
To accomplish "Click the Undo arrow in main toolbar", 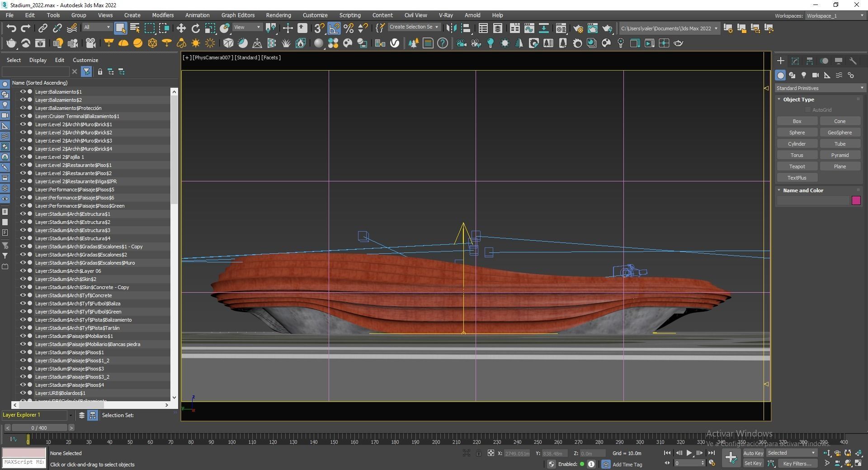I will coord(11,28).
